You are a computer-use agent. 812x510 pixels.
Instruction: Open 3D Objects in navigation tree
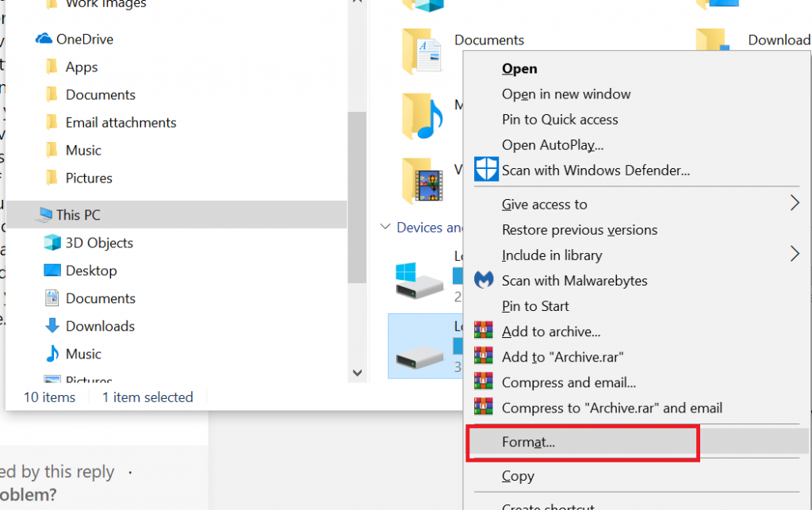[99, 243]
